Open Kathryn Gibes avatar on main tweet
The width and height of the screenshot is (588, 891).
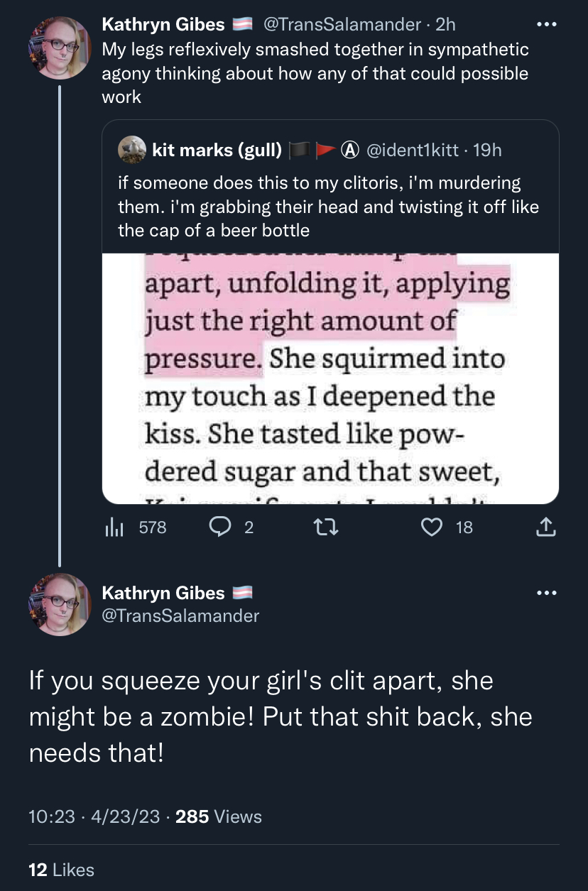[60, 604]
